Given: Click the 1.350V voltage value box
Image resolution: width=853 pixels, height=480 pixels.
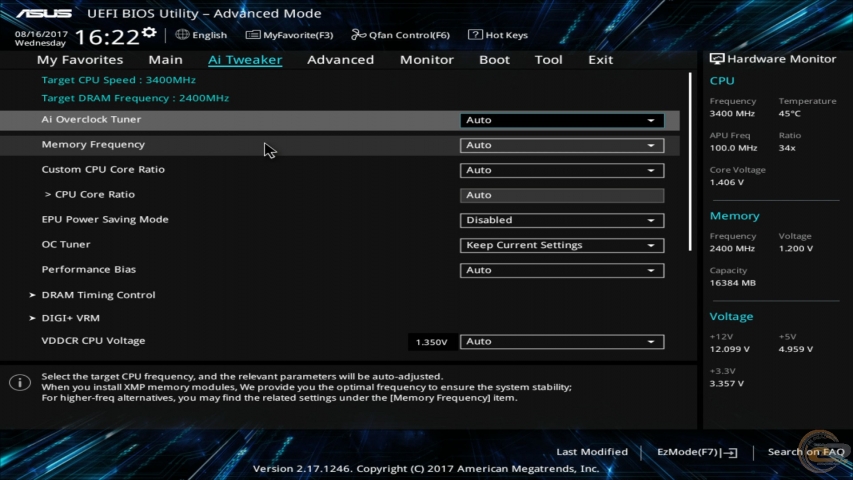Looking at the screenshot, I should 431,342.
